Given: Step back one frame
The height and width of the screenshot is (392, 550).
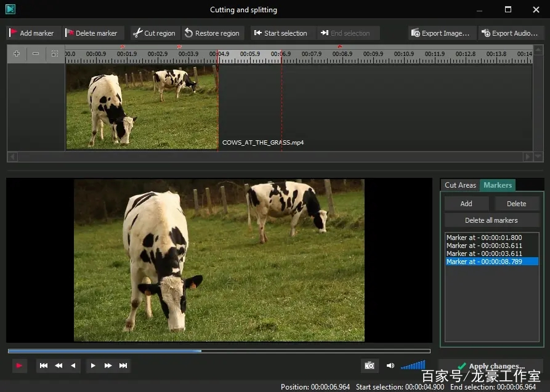Looking at the screenshot, I should (x=73, y=366).
